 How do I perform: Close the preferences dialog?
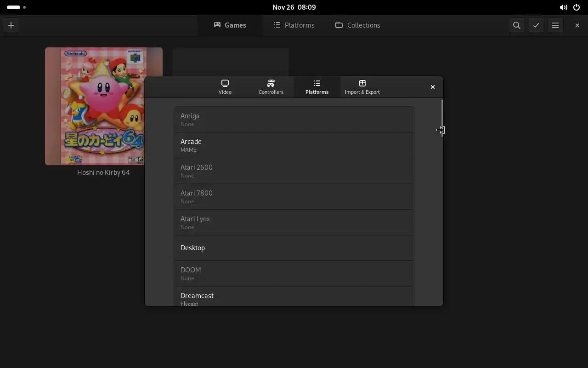coord(432,87)
